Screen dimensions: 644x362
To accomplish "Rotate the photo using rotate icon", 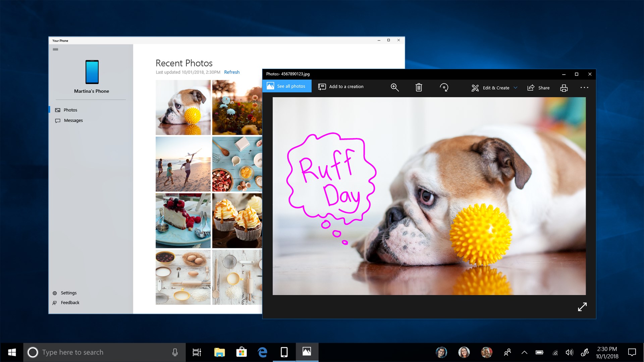I will (444, 87).
